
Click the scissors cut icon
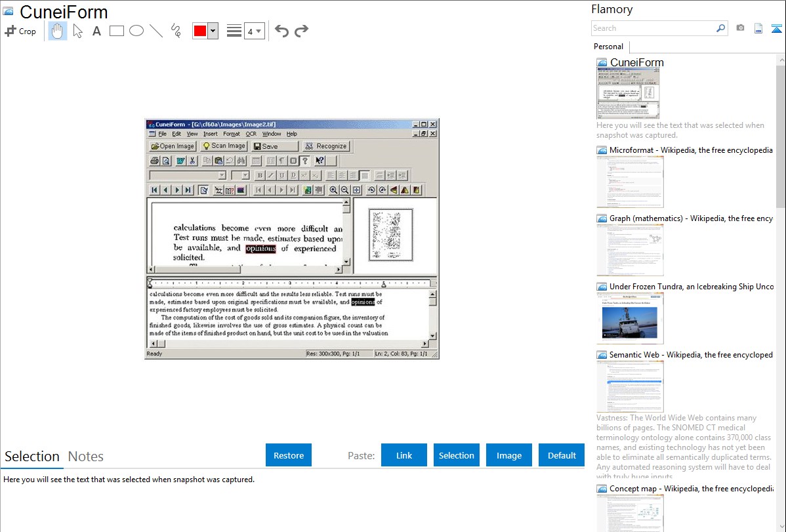coord(192,161)
